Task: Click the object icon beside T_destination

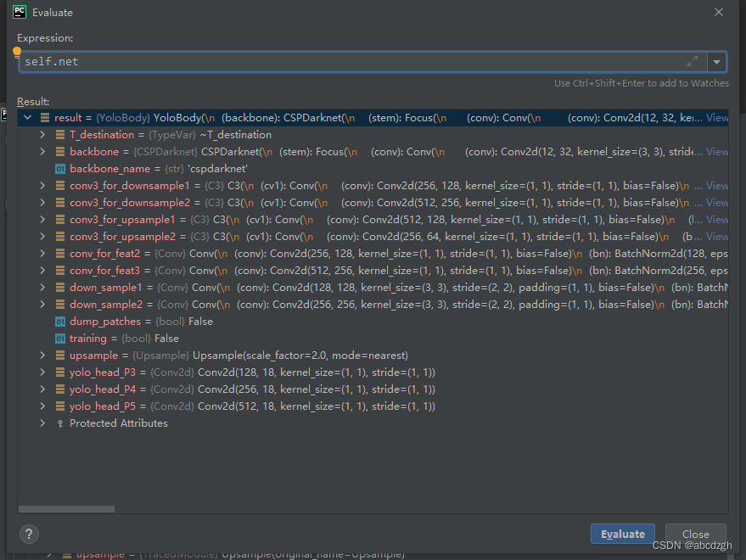Action: coord(60,135)
